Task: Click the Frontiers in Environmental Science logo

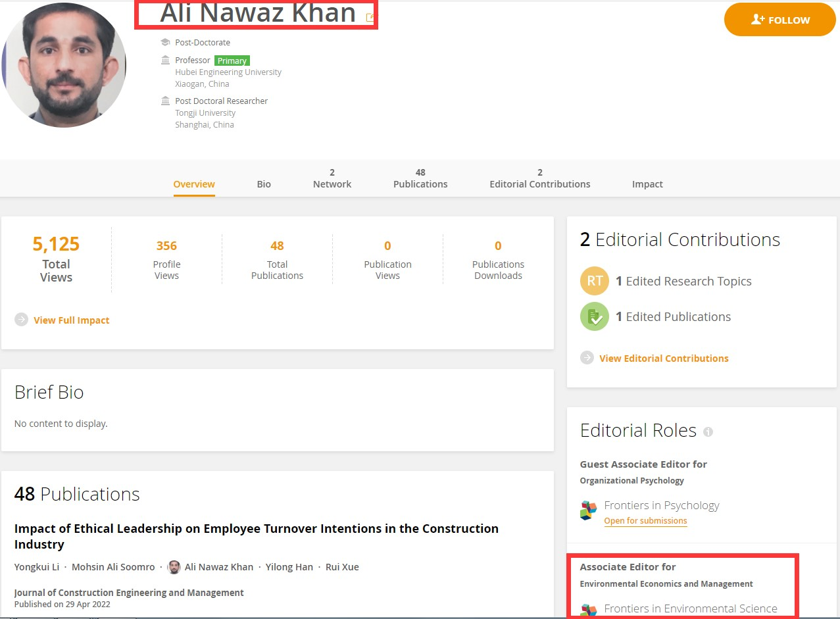Action: 588,610
